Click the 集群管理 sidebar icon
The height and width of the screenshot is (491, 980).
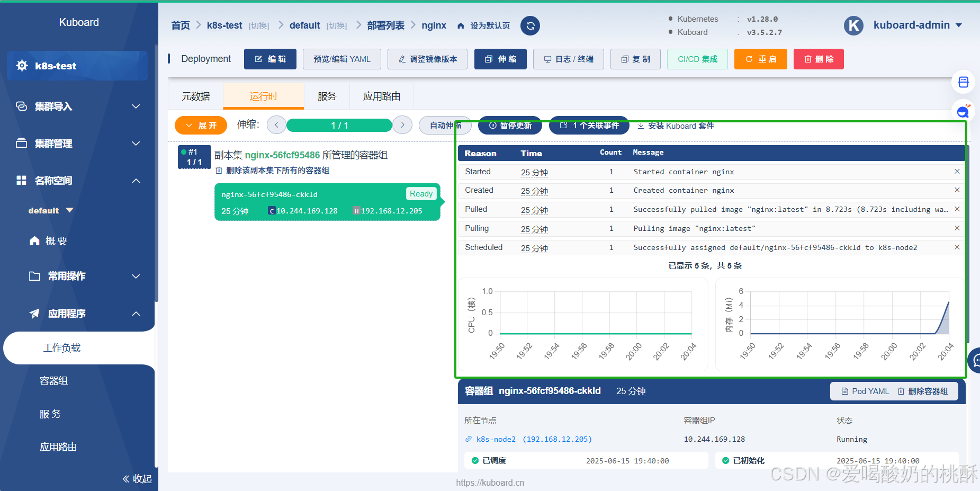(x=21, y=143)
